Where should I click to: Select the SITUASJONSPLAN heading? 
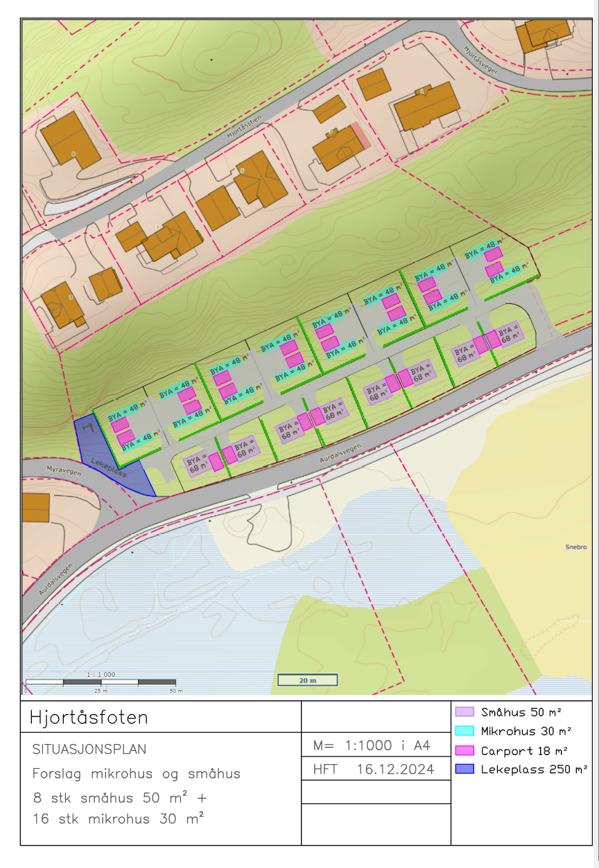coord(89,750)
